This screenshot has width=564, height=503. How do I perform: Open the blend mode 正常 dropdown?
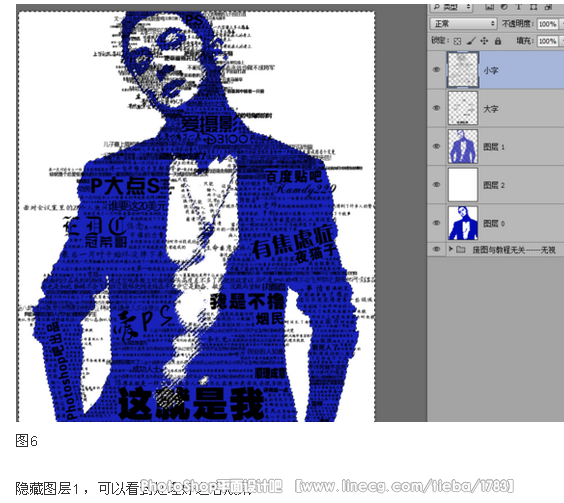pos(463,24)
